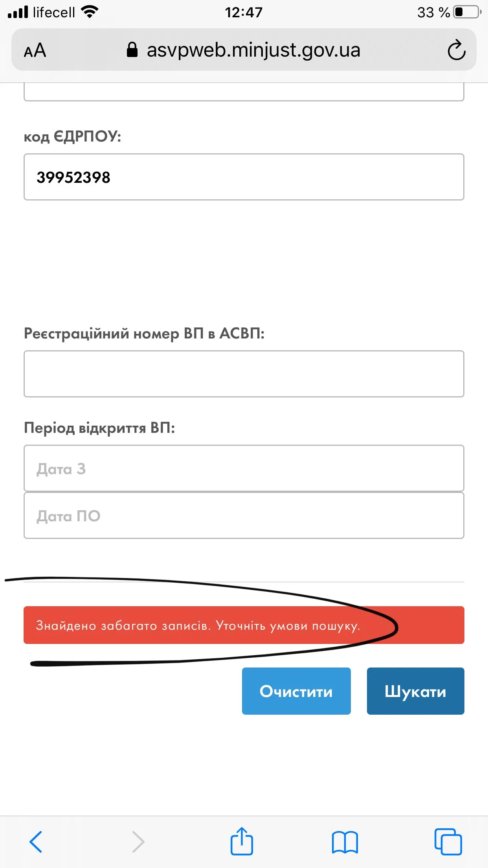Open the AA text size menu

pyautogui.click(x=35, y=50)
